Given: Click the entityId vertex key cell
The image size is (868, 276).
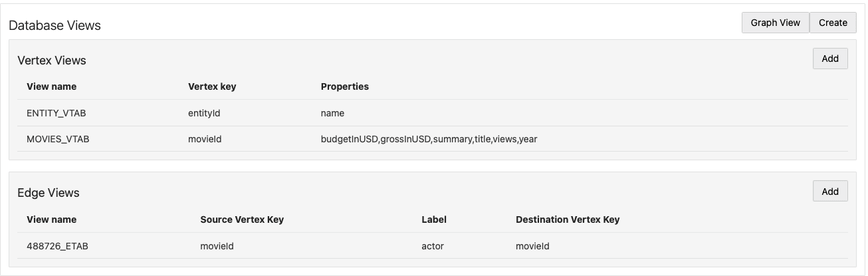Looking at the screenshot, I should [x=204, y=113].
